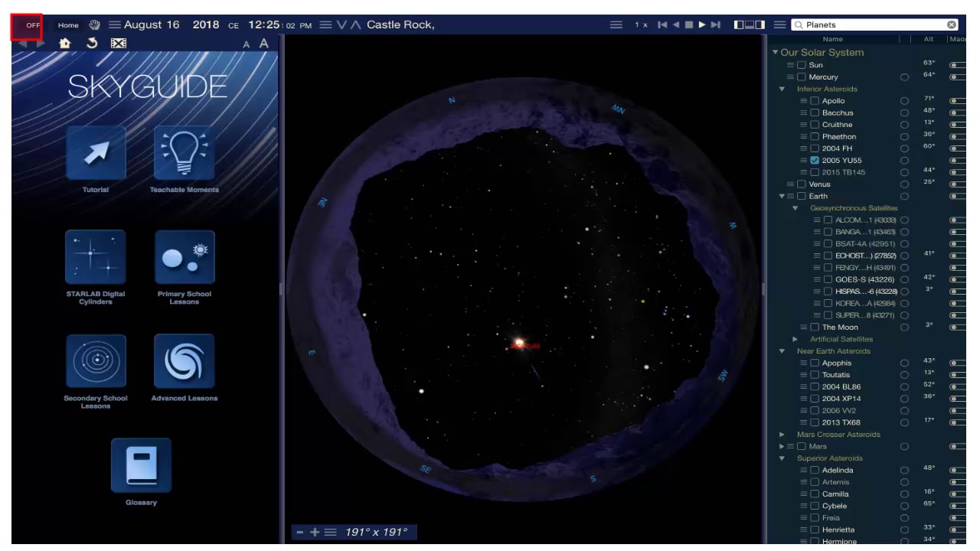Open Secondary School Lessons
This screenshot has width=980, height=551.
pos(96,361)
